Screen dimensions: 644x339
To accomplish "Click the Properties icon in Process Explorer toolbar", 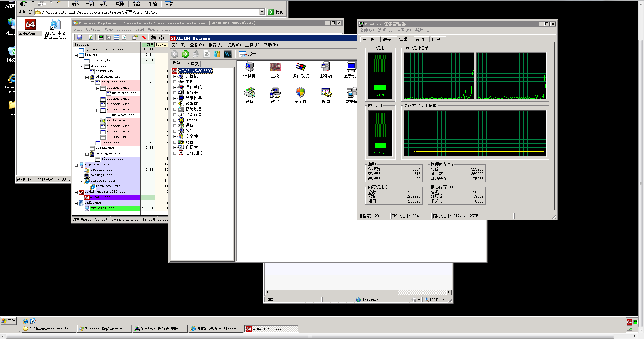I will pyautogui.click(x=135, y=37).
